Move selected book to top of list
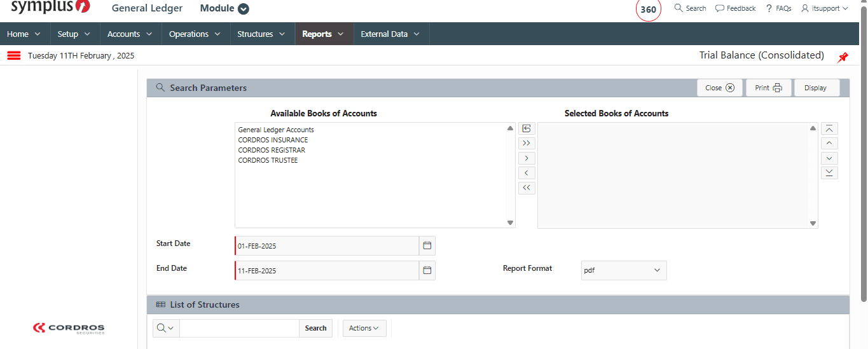 [829, 128]
